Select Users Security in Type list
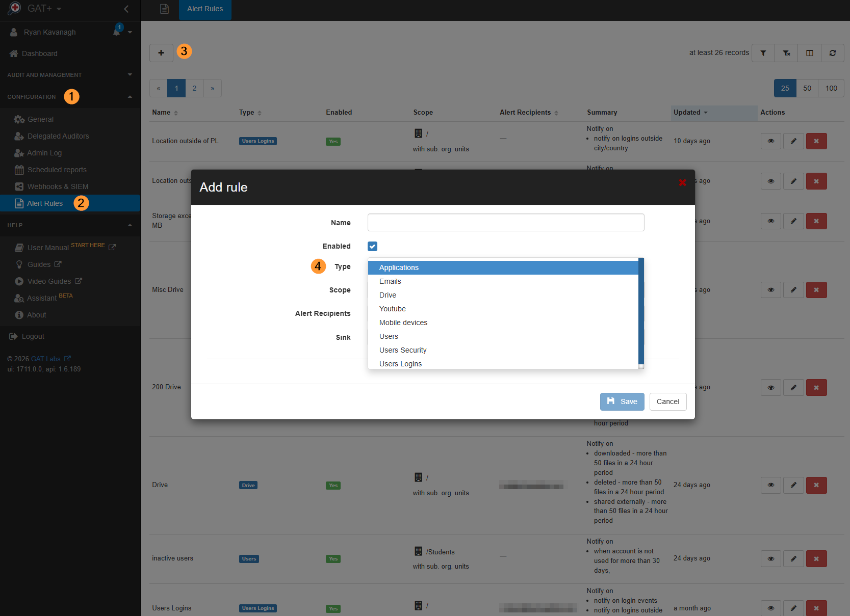The image size is (850, 616). (x=402, y=350)
